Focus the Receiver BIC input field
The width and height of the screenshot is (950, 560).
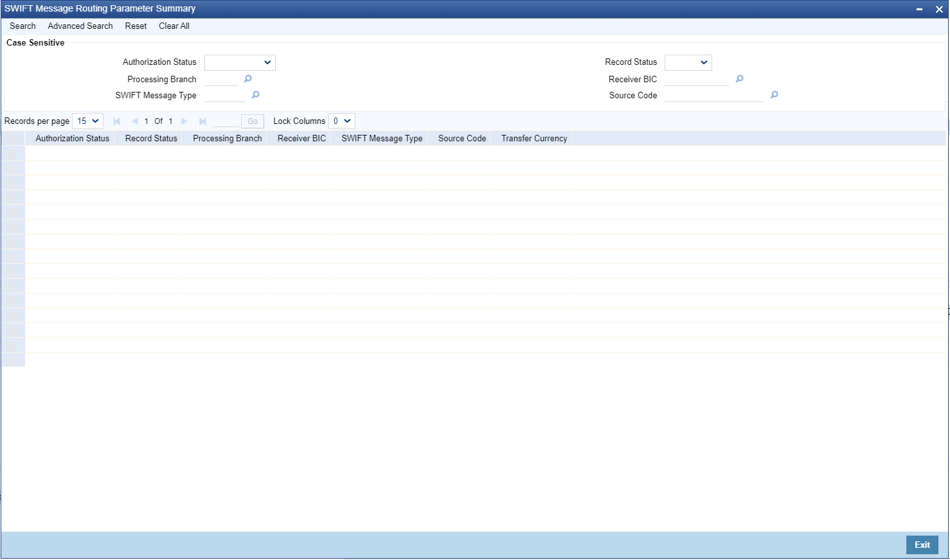point(697,79)
